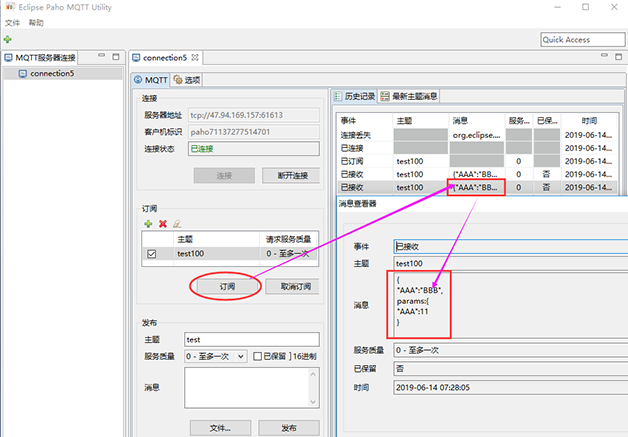Add a subscription with green plus icon
Viewport: 628px width, 437px height.
pyautogui.click(x=149, y=224)
